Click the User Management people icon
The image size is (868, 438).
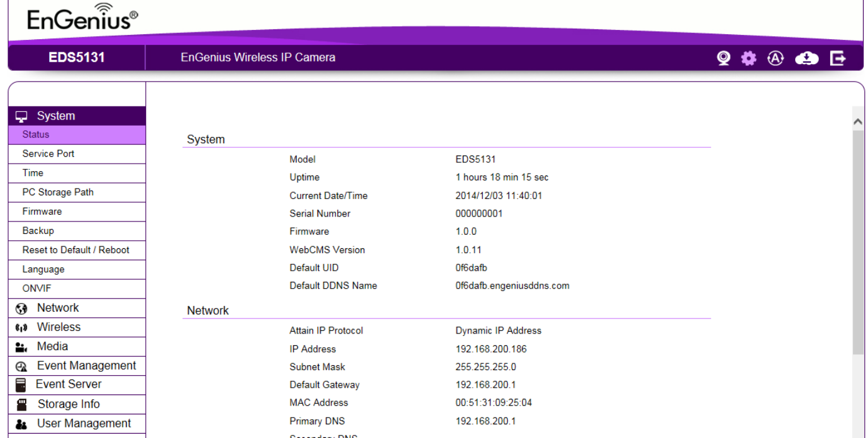[22, 424]
